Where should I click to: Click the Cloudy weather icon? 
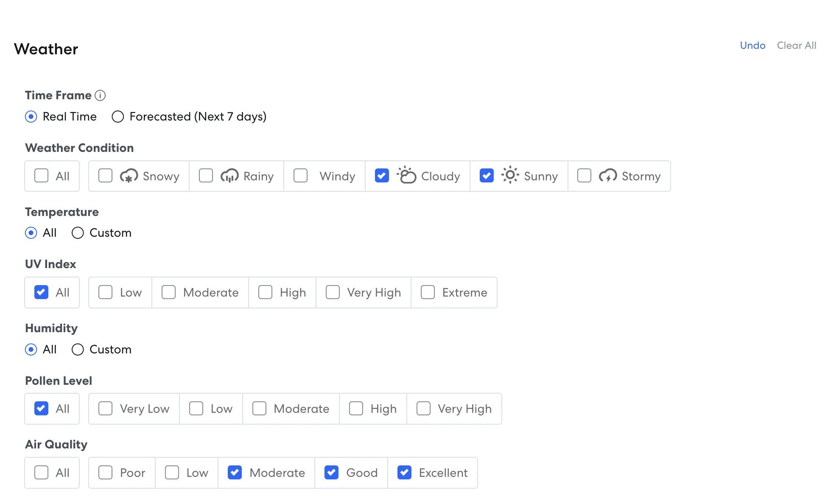point(406,175)
